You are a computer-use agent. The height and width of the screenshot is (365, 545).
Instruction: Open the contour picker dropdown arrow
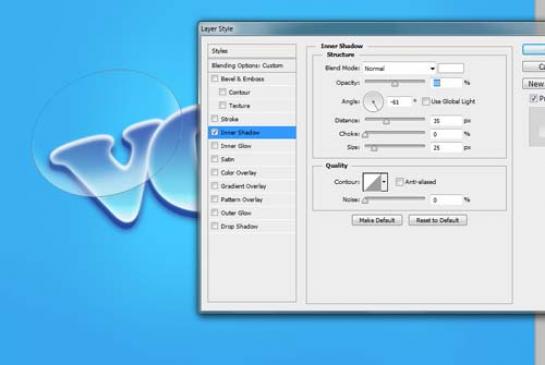click(384, 182)
